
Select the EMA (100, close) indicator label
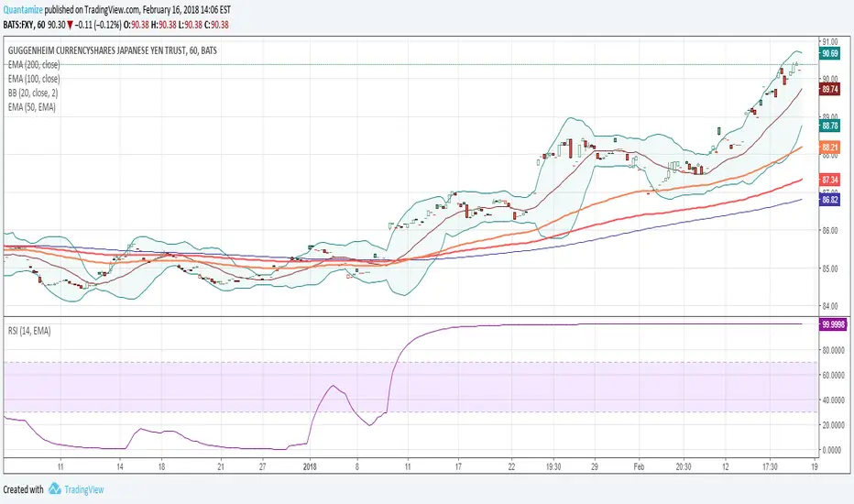pos(34,79)
